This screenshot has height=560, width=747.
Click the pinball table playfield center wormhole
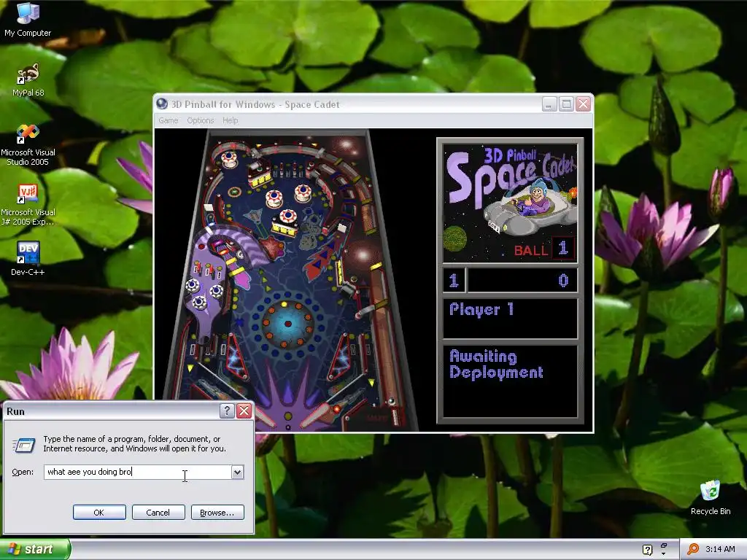point(287,324)
